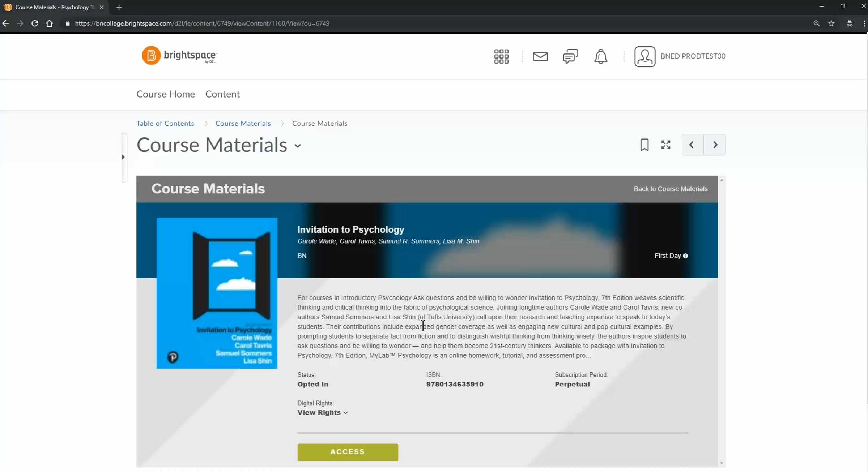The width and height of the screenshot is (868, 472).
Task: Go to the next content topic
Action: pos(715,145)
